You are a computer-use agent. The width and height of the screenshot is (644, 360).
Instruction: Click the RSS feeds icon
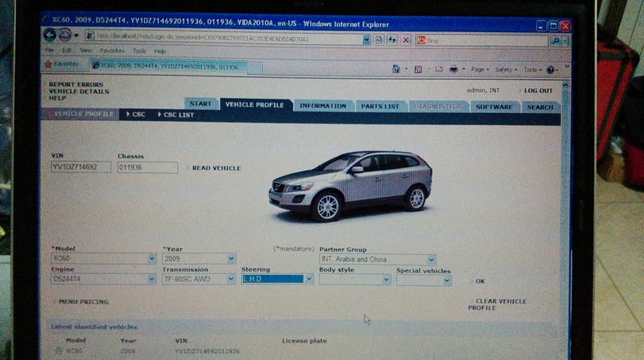click(x=418, y=69)
